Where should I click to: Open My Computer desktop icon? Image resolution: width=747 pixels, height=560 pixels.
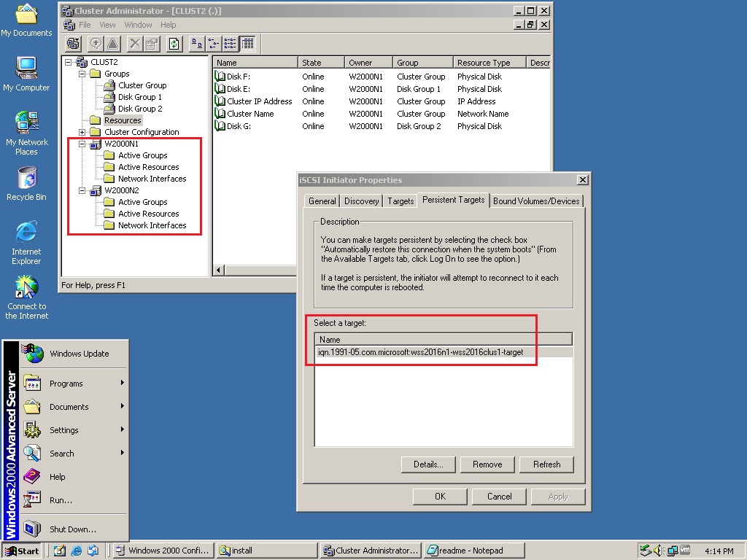coord(26,74)
